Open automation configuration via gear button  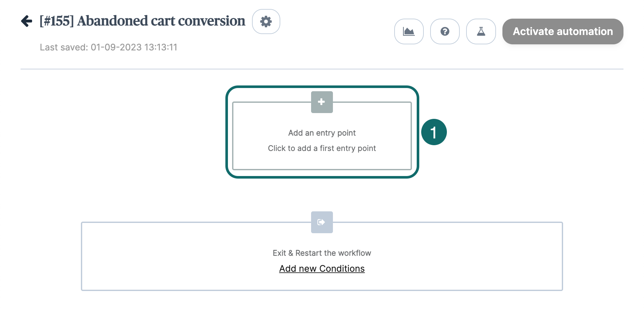(265, 22)
